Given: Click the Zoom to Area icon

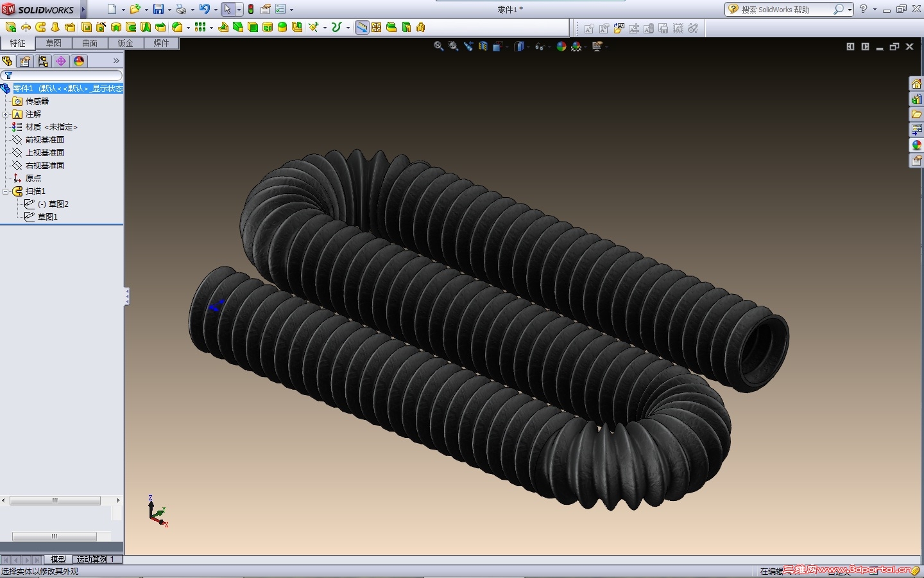Looking at the screenshot, I should pyautogui.click(x=454, y=46).
